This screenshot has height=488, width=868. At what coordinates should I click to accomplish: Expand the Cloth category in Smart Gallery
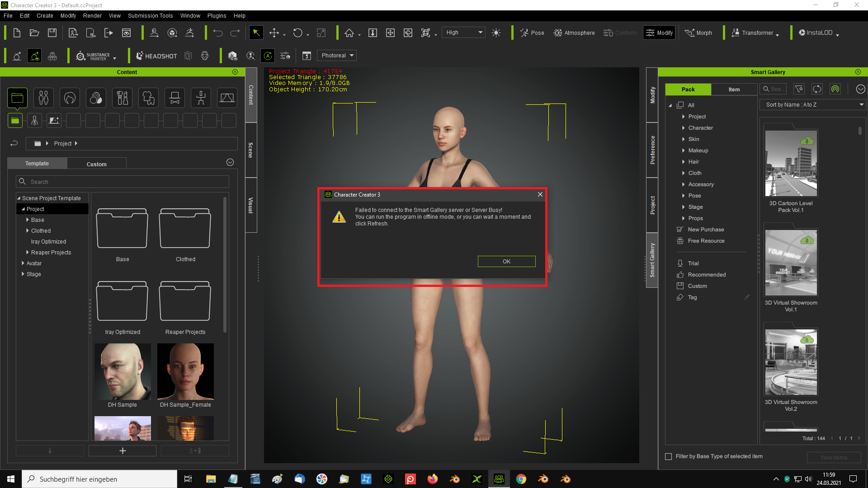coord(683,173)
